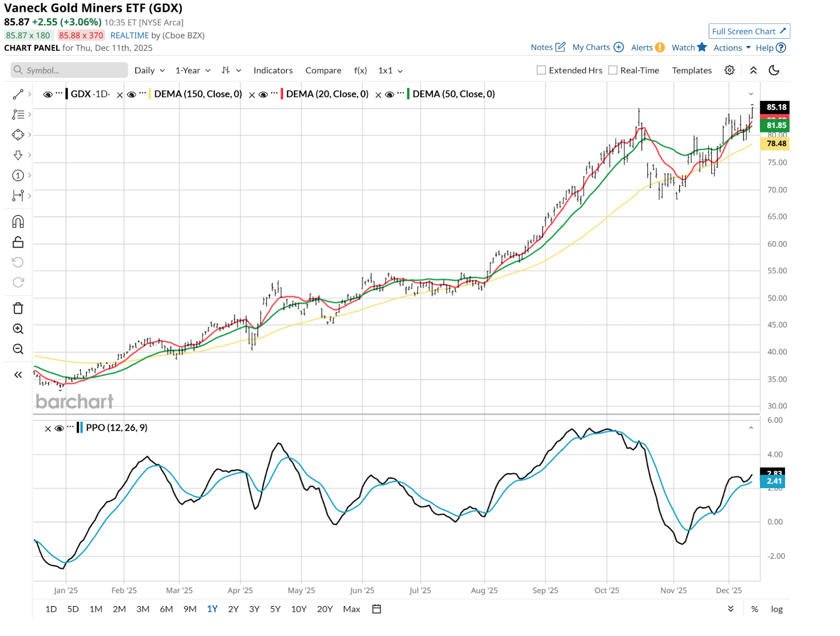Click the Symbol search input field
Screen dimensions: 840x636
coord(69,70)
